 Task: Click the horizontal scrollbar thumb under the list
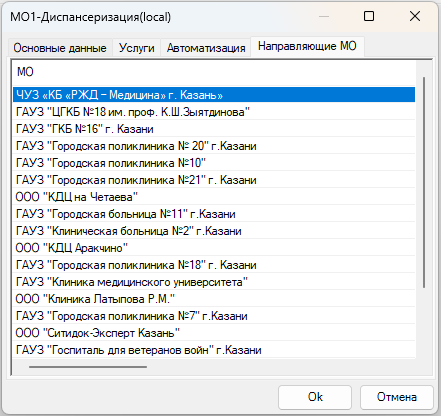pos(88,367)
